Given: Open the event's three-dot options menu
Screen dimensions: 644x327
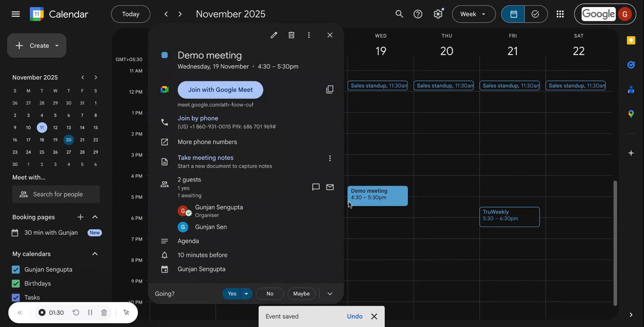Looking at the screenshot, I should pyautogui.click(x=309, y=35).
